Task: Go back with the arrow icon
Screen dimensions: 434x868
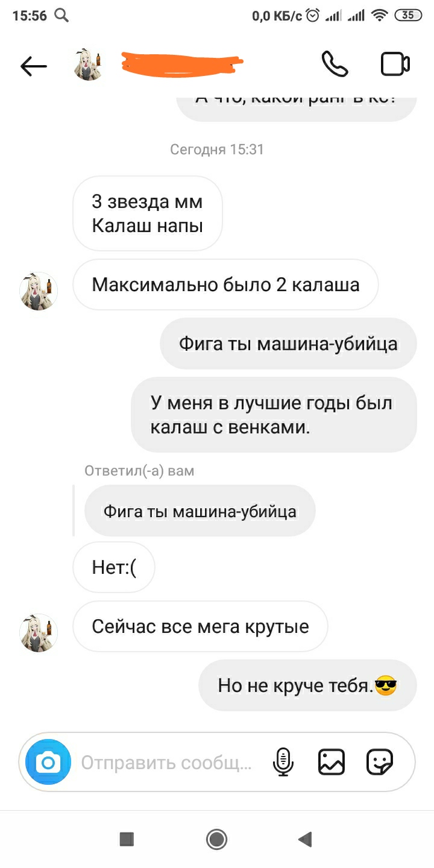Action: (34, 66)
